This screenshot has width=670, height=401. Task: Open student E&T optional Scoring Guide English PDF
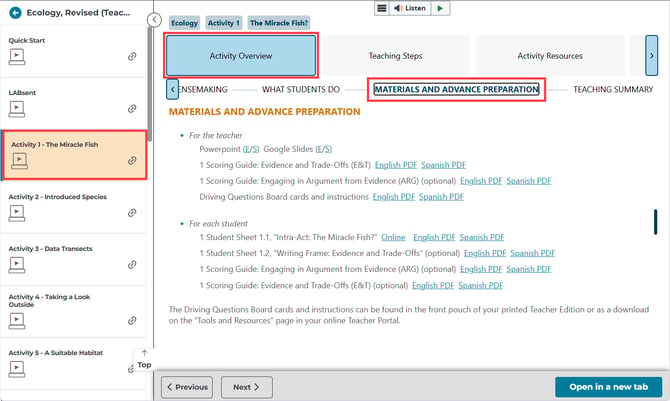pyautogui.click(x=433, y=285)
